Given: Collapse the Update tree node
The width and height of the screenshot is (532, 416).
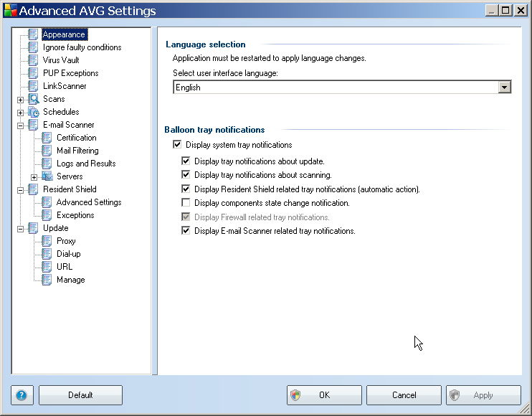Looking at the screenshot, I should tap(20, 229).
